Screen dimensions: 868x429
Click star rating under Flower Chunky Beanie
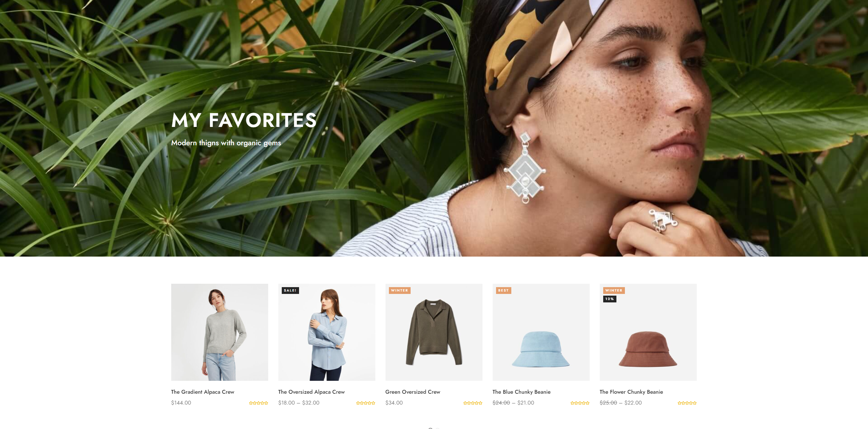point(687,403)
